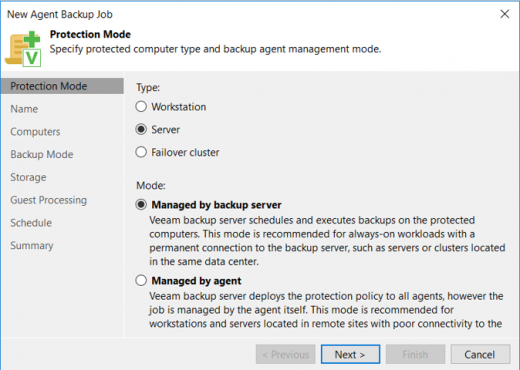Click the 'Type:' label
This screenshot has width=520, height=370.
(148, 88)
